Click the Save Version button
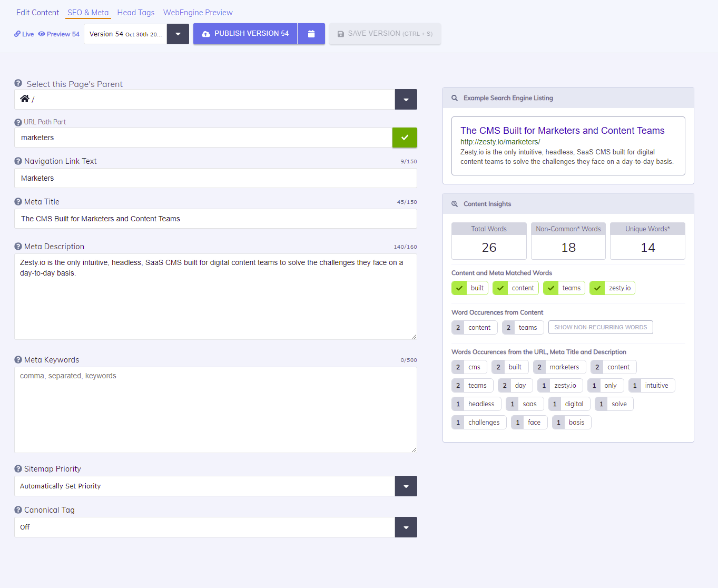 pyautogui.click(x=385, y=34)
